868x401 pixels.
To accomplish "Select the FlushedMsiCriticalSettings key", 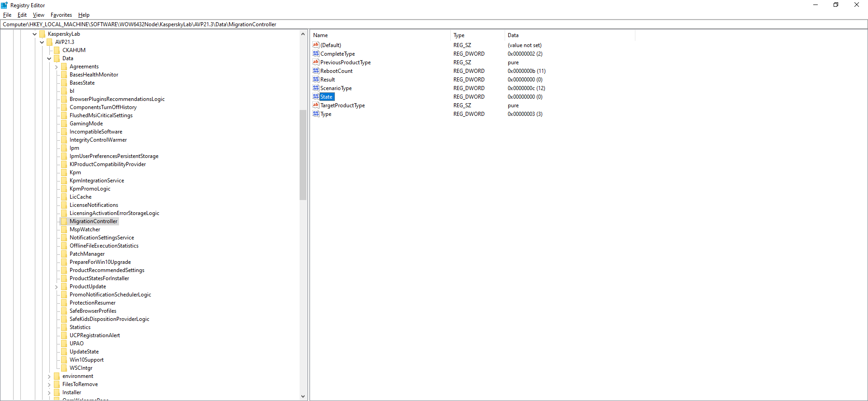I will [x=101, y=115].
